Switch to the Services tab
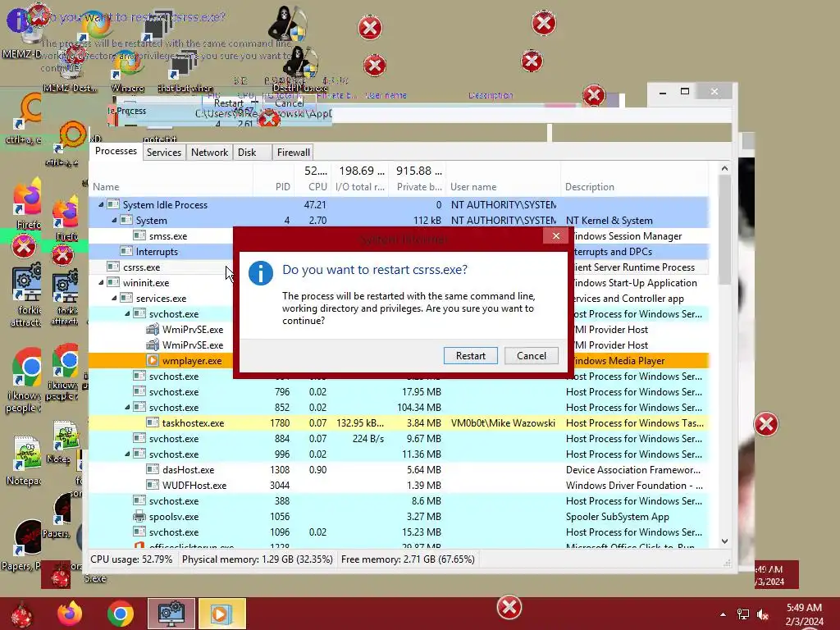Image resolution: width=840 pixels, height=630 pixels. pos(164,152)
